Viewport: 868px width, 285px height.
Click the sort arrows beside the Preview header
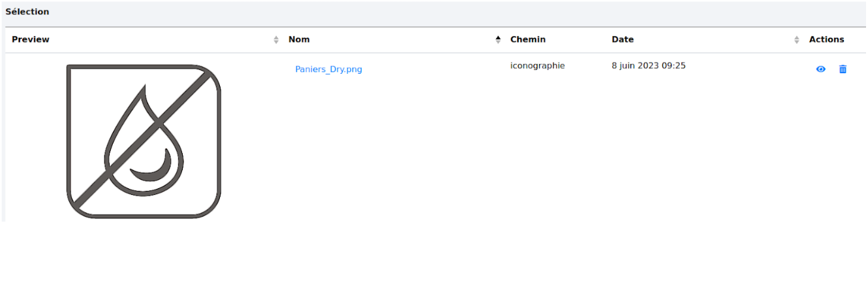[276, 40]
